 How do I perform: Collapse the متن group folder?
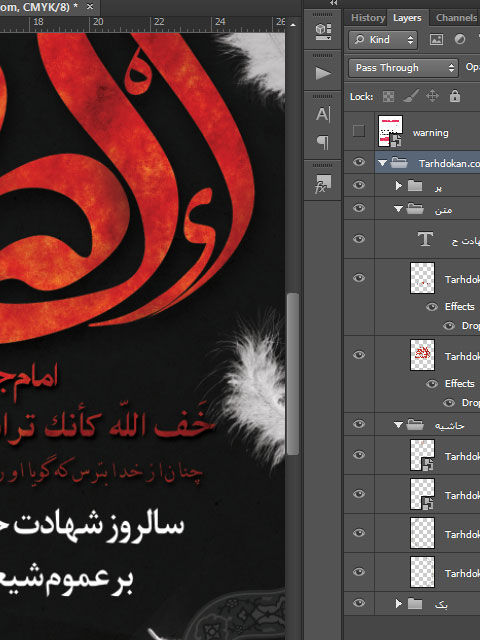coord(398,209)
